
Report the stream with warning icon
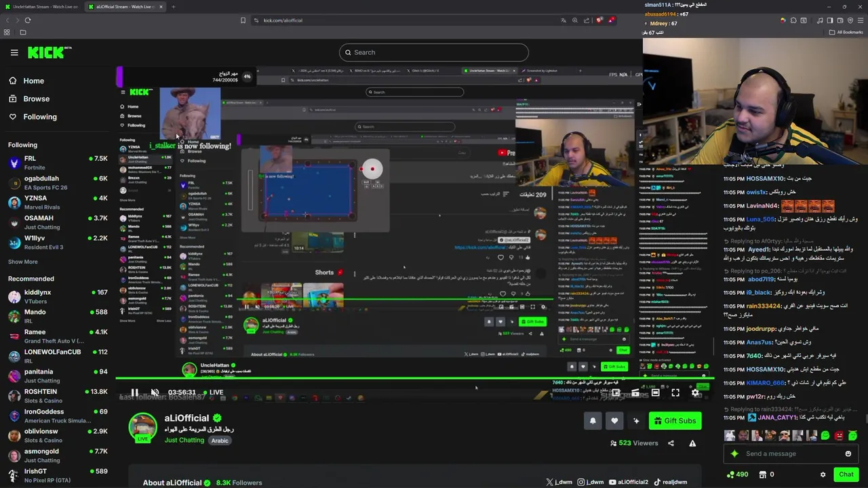pos(692,443)
